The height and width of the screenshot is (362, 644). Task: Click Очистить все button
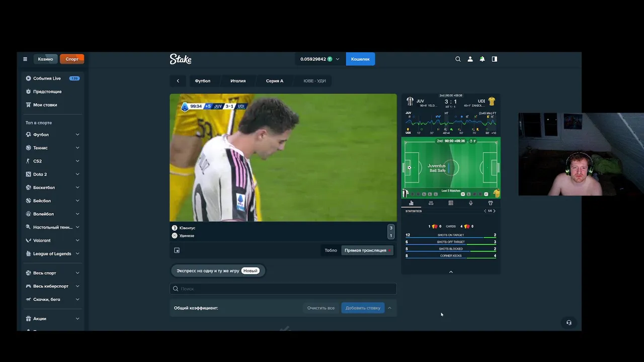click(x=321, y=308)
